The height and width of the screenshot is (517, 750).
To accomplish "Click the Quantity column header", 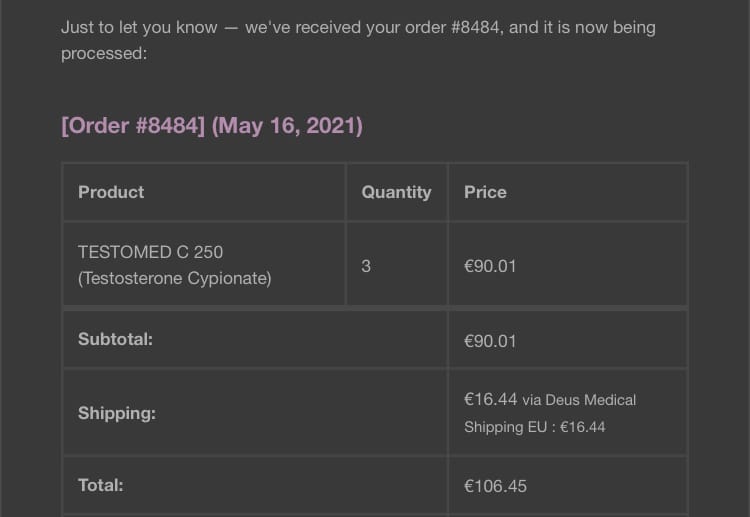I will (x=396, y=192).
